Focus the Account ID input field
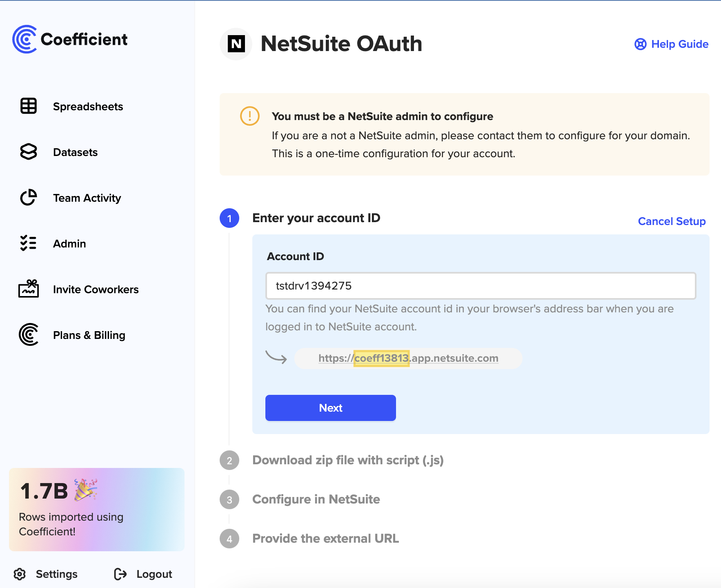Viewport: 721px width, 588px height. tap(481, 286)
